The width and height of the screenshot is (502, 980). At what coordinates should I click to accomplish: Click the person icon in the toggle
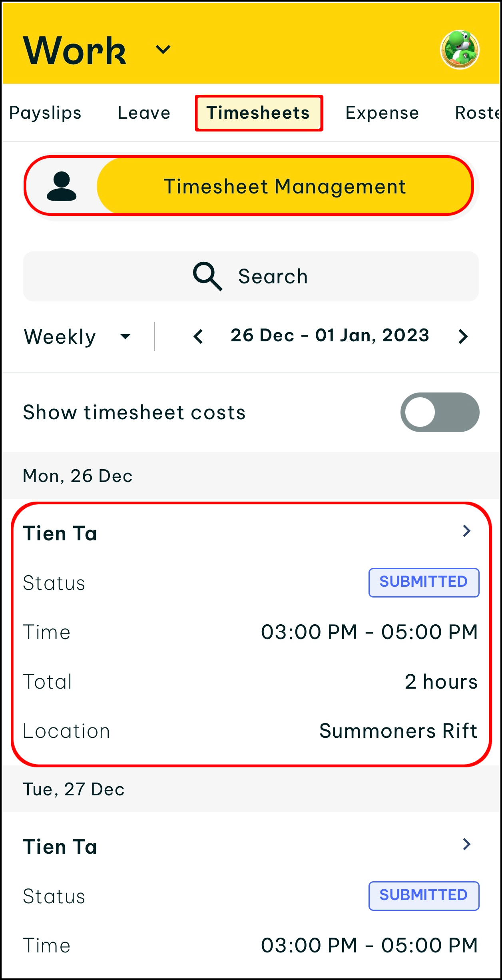coord(62,186)
